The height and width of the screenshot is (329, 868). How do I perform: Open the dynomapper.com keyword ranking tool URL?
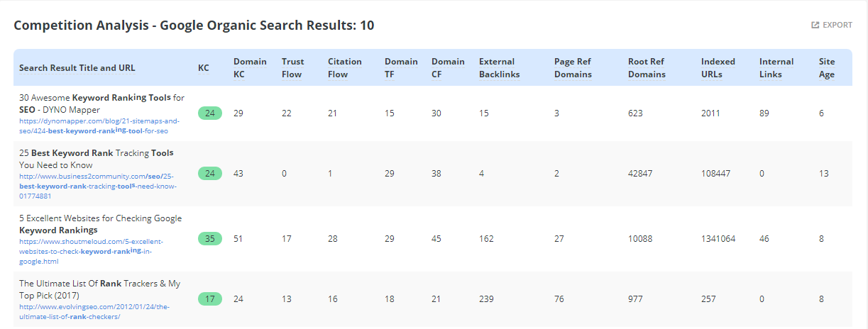[x=94, y=126]
